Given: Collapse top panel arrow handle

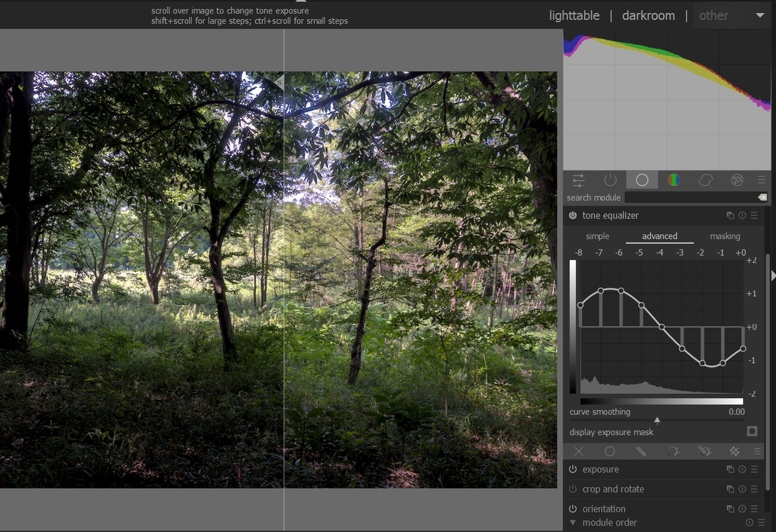Looking at the screenshot, I should pos(301,1).
